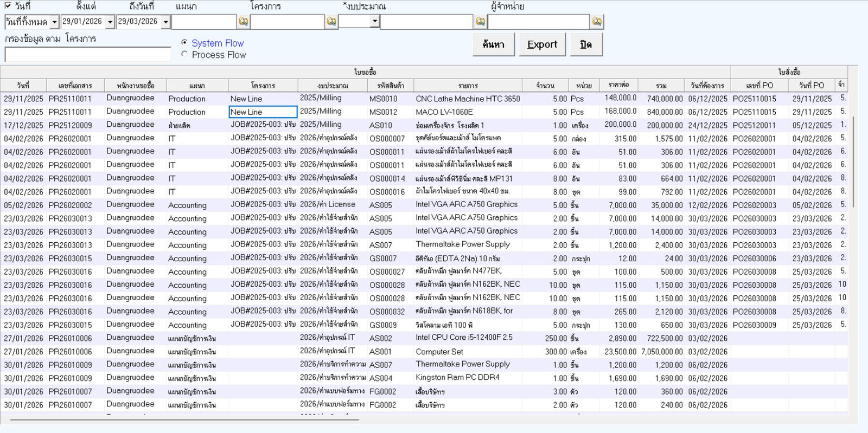Open the ผู้จำหน่าย search lookup icon
This screenshot has height=433, width=868.
(597, 22)
